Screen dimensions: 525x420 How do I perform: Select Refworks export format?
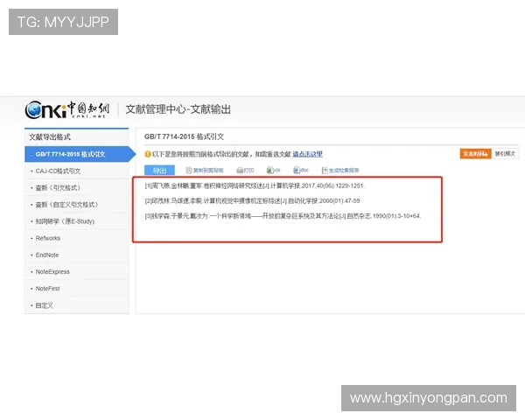77,238
